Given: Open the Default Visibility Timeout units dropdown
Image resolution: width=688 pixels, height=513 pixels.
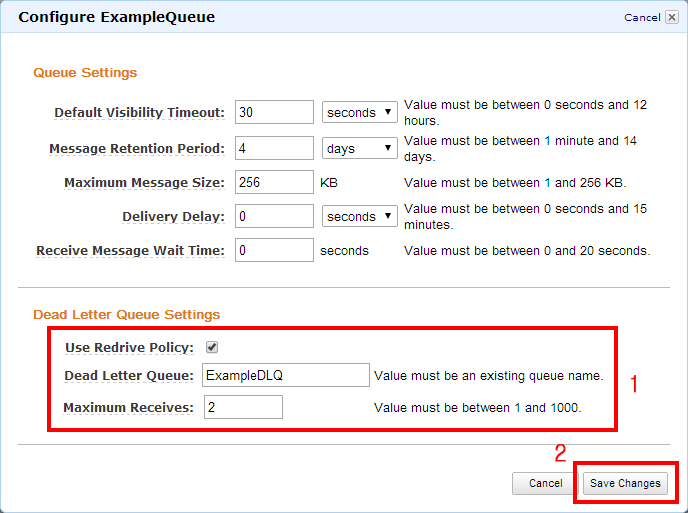Looking at the screenshot, I should click(x=359, y=112).
